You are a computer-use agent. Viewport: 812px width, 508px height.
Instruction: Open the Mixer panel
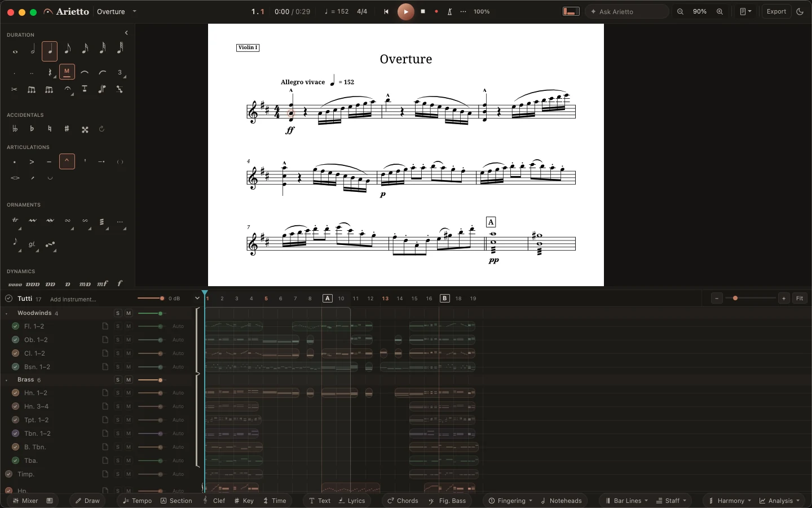pos(25,501)
